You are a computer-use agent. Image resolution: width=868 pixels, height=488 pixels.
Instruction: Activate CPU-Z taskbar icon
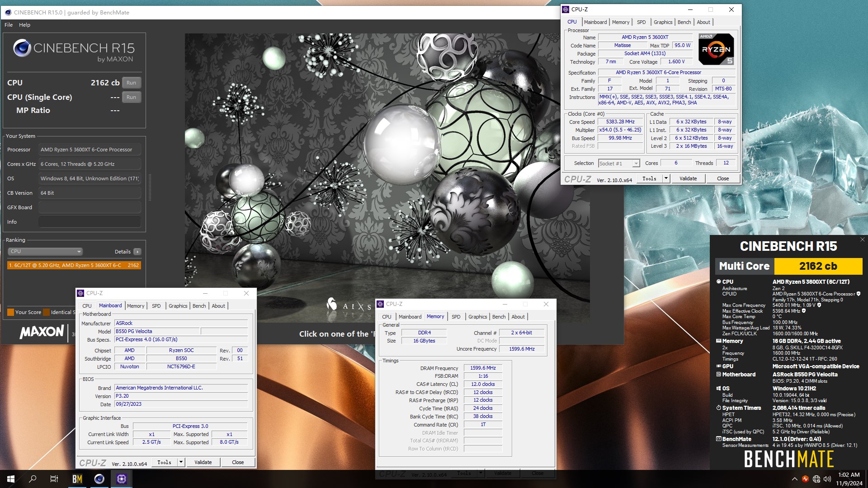point(121,479)
